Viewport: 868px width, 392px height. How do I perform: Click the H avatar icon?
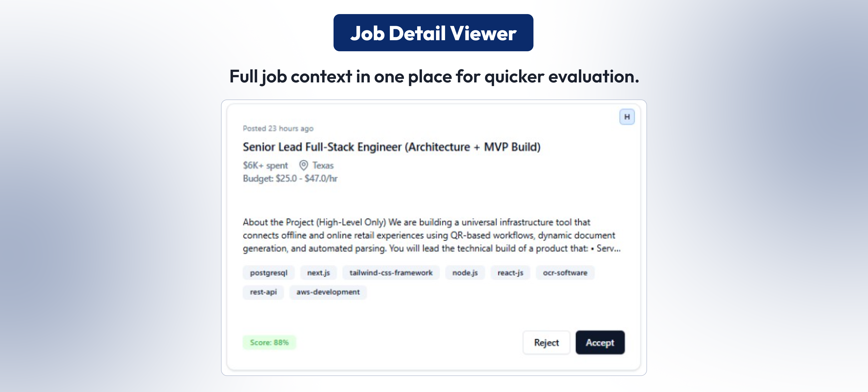tap(627, 117)
